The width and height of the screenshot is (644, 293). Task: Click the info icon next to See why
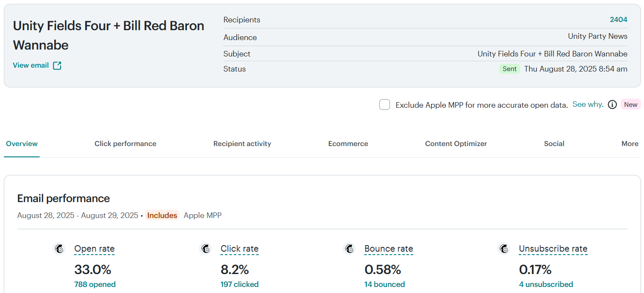612,105
